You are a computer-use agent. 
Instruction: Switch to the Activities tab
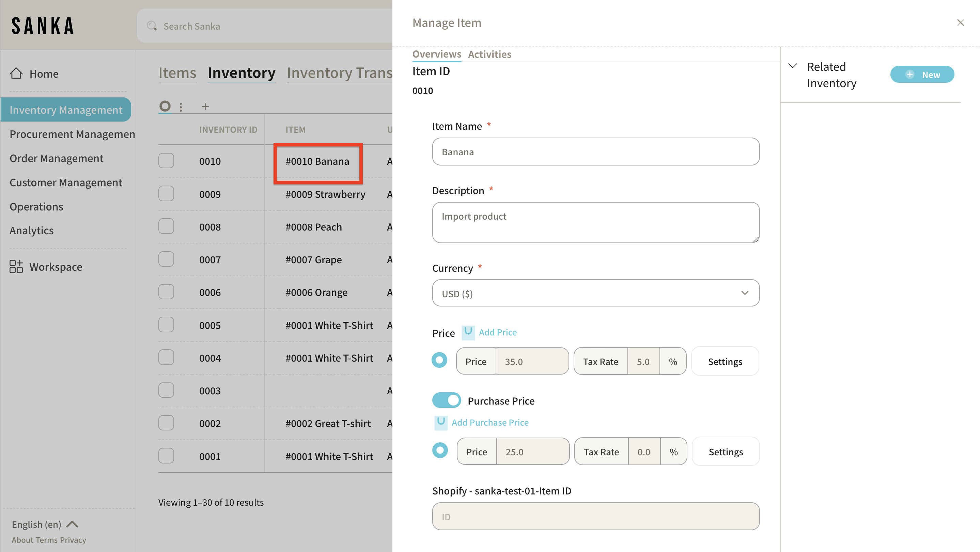[x=489, y=54]
